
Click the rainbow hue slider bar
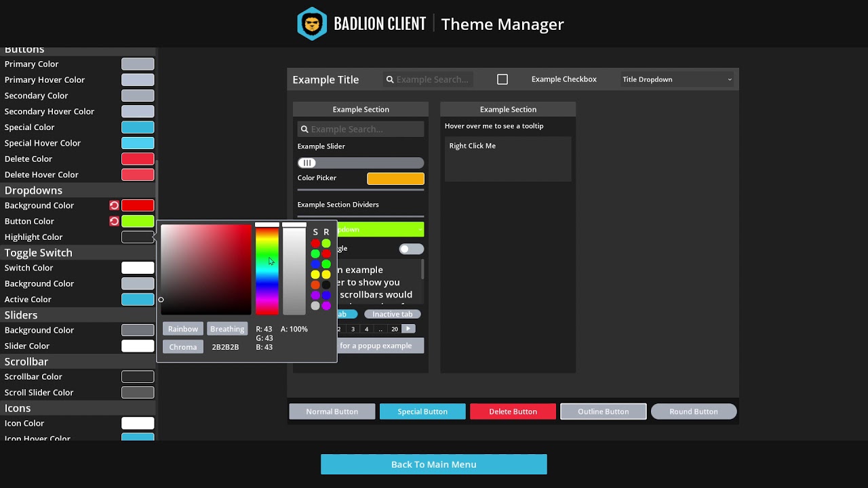coord(267,270)
